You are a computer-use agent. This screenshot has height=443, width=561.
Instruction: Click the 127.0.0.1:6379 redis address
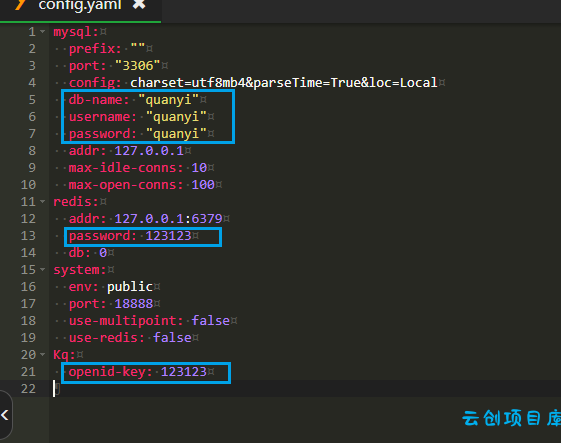pyautogui.click(x=169, y=219)
